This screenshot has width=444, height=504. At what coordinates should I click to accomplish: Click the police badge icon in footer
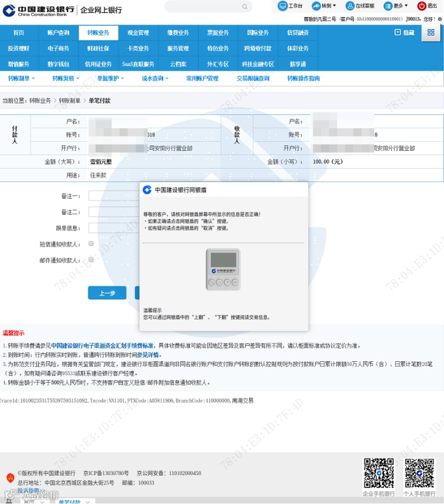[x=10, y=478]
